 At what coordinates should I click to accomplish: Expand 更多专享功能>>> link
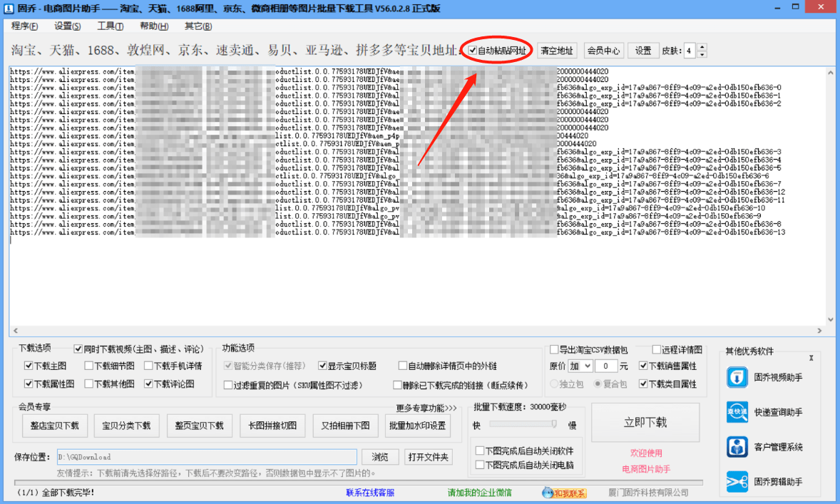click(x=426, y=408)
